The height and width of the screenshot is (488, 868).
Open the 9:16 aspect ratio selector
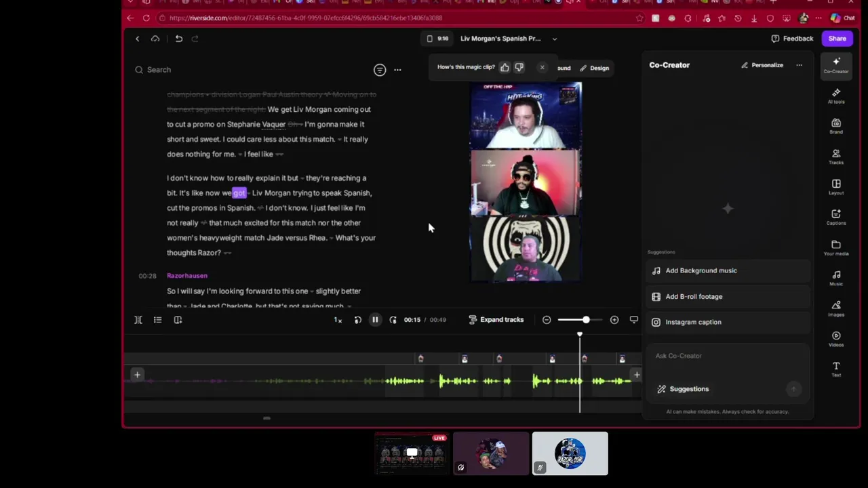pos(437,39)
